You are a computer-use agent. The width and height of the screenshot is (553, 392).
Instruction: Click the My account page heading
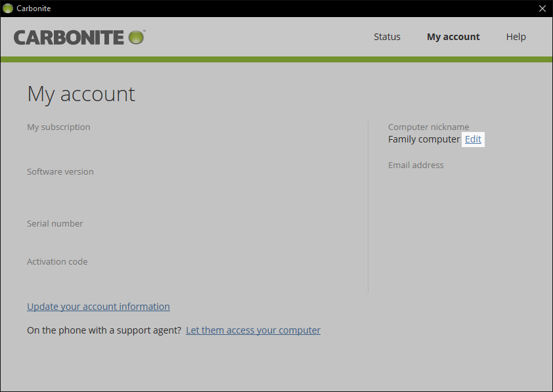coord(81,94)
